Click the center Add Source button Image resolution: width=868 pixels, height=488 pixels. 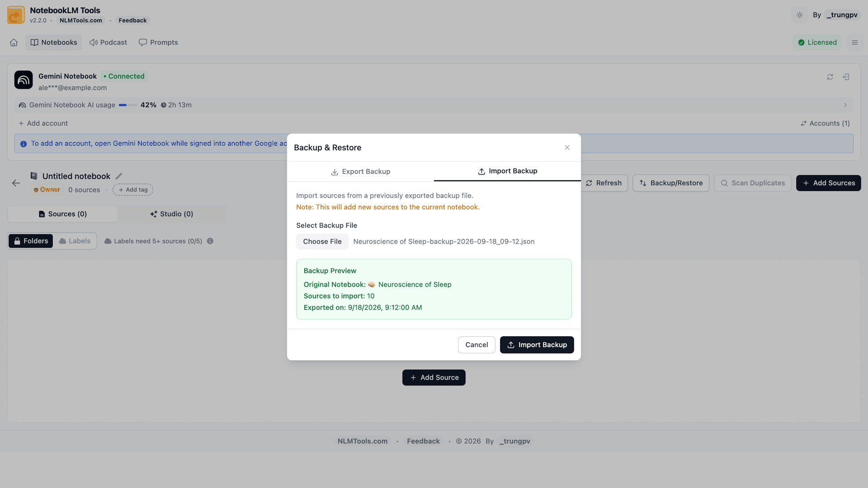click(x=434, y=378)
